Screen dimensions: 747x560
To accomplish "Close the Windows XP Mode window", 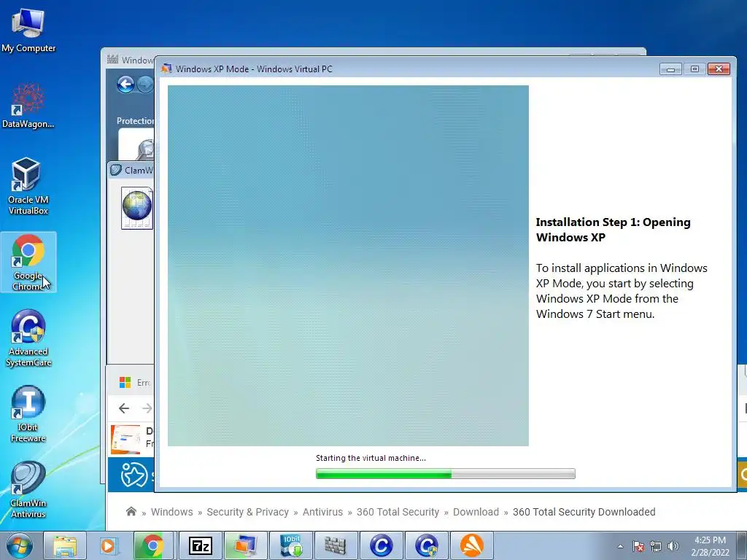I will coord(719,69).
